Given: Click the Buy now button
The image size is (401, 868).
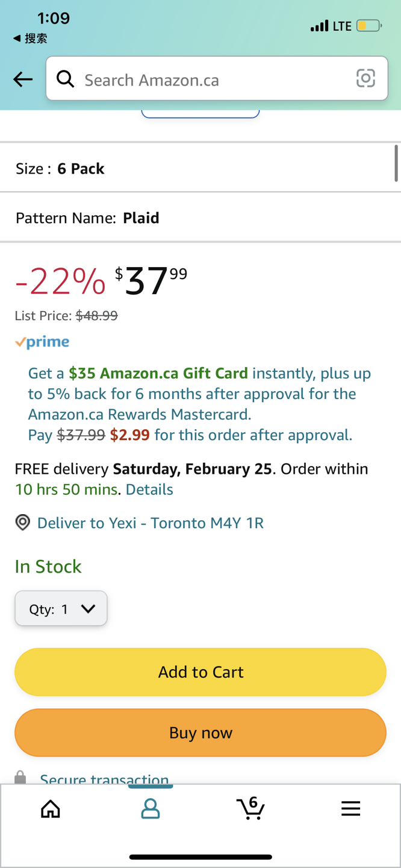Looking at the screenshot, I should 200,732.
